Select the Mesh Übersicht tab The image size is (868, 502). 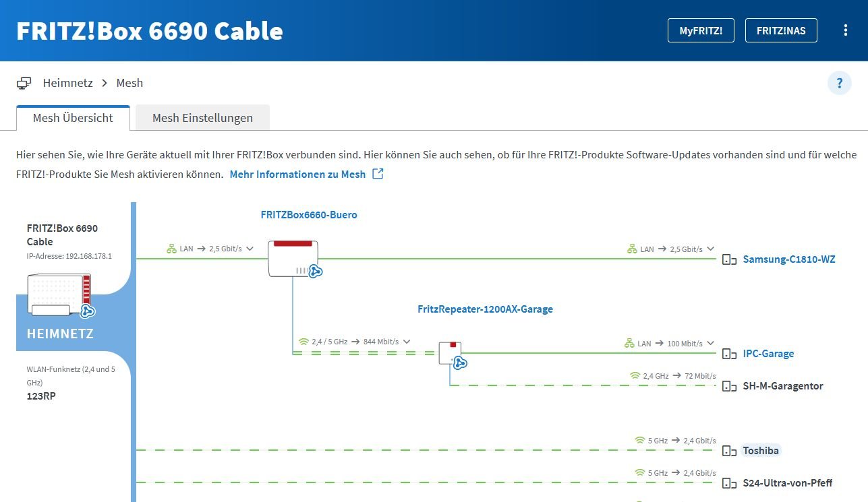[x=73, y=118]
